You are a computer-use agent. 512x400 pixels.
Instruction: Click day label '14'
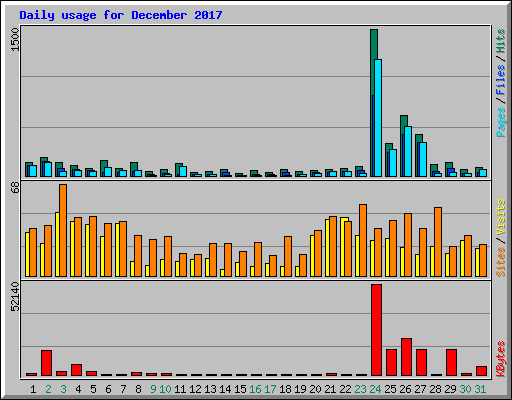coord(225,389)
